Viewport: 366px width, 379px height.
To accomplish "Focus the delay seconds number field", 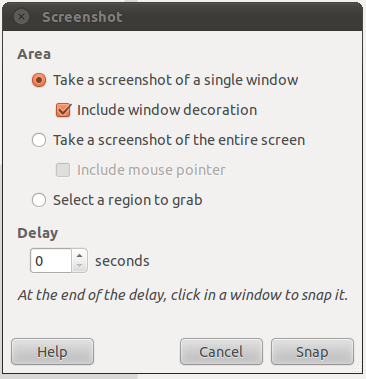I will [x=51, y=261].
